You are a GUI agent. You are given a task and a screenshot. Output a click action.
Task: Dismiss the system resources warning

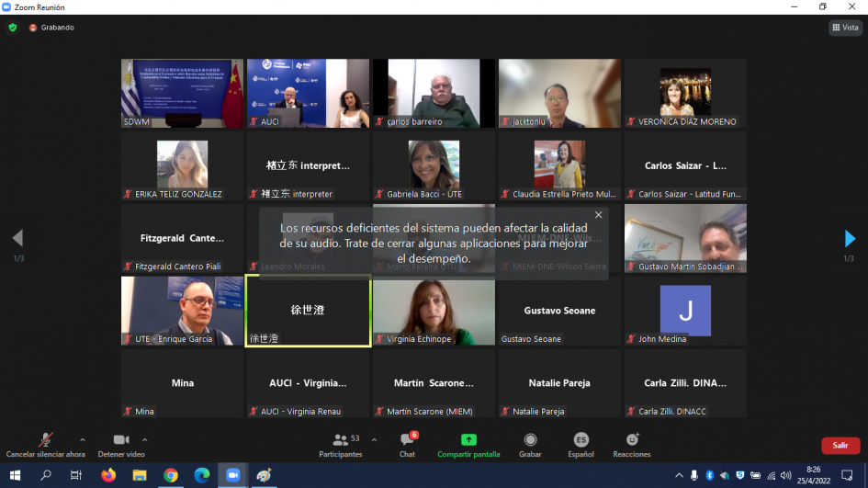coord(598,215)
